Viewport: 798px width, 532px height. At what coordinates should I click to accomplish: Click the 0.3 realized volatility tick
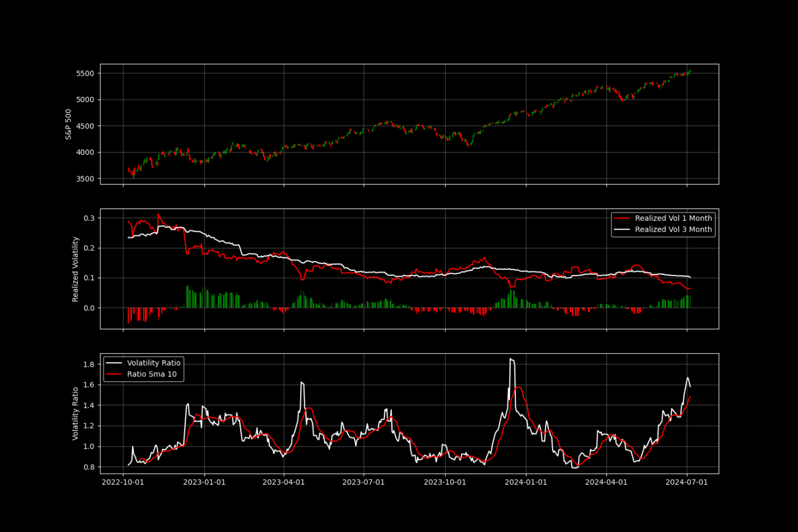coord(89,218)
